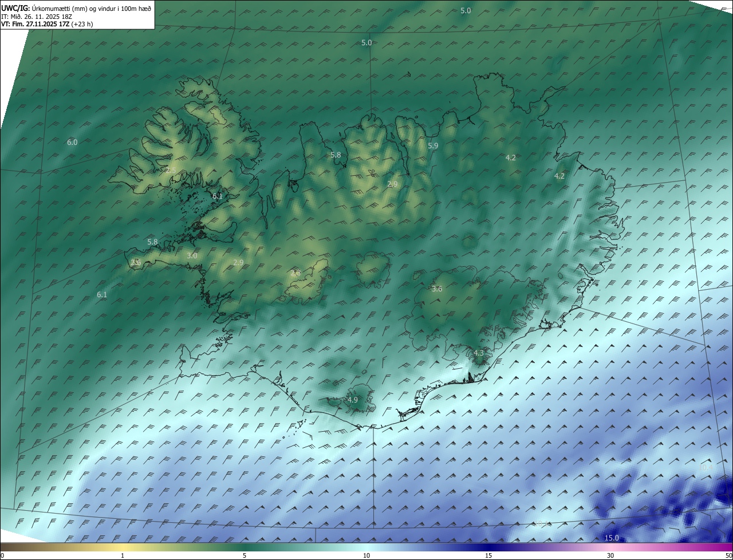This screenshot has width=733, height=560.
Task: Click the color scale tick label 1
Action: [x=123, y=555]
